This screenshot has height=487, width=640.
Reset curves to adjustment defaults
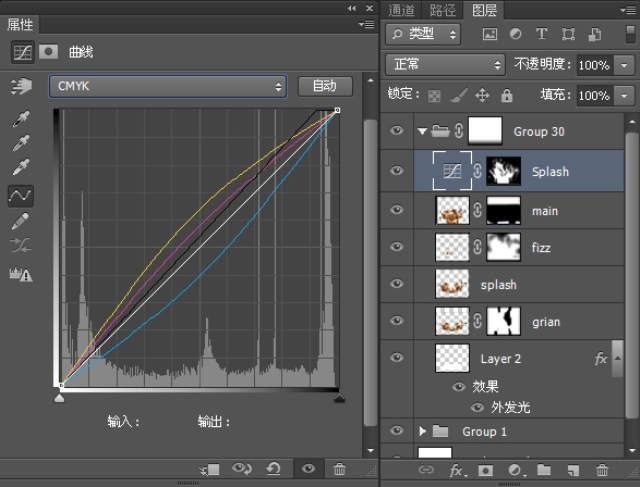coord(273,468)
